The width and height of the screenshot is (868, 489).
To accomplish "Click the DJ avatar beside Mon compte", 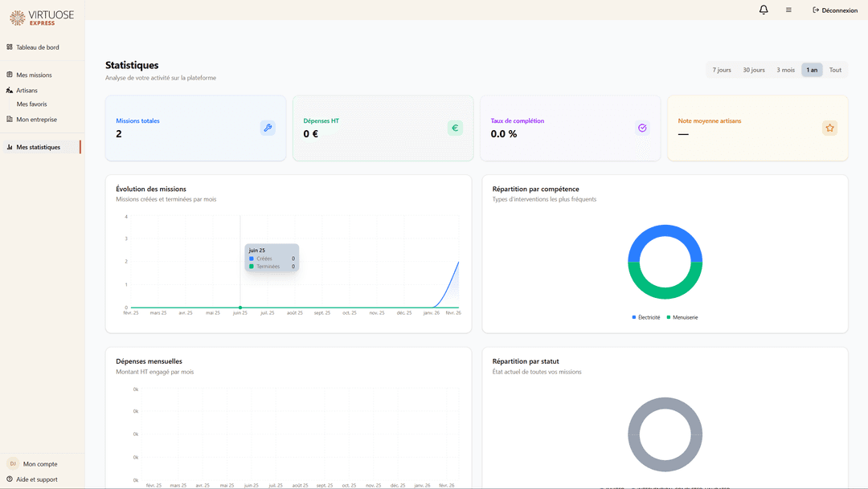I will pos(13,464).
